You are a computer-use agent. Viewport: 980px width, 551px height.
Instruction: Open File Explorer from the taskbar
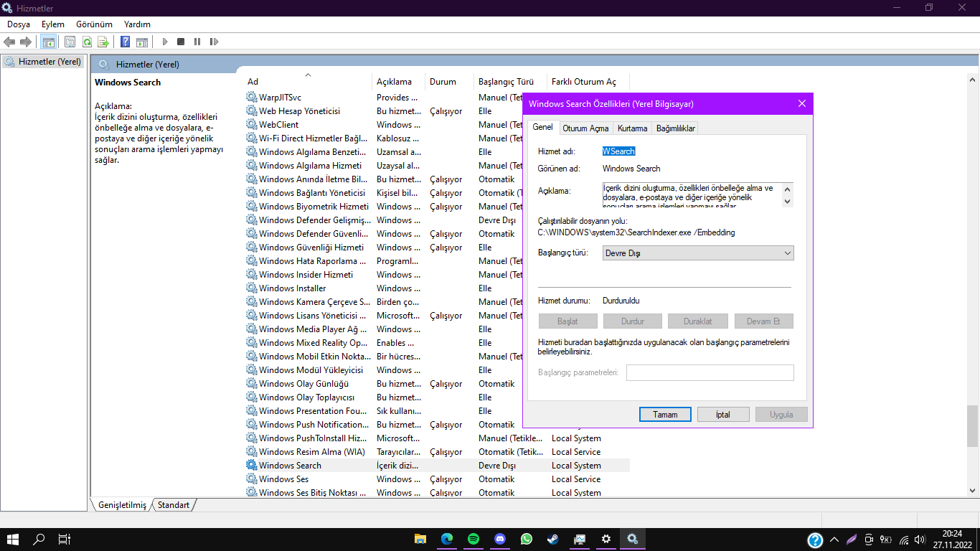[x=420, y=539]
